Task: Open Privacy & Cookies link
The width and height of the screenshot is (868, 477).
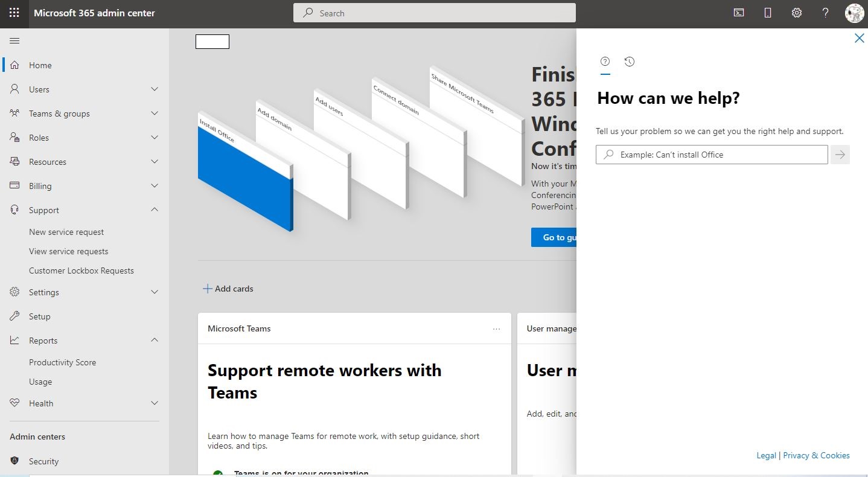Action: tap(816, 455)
